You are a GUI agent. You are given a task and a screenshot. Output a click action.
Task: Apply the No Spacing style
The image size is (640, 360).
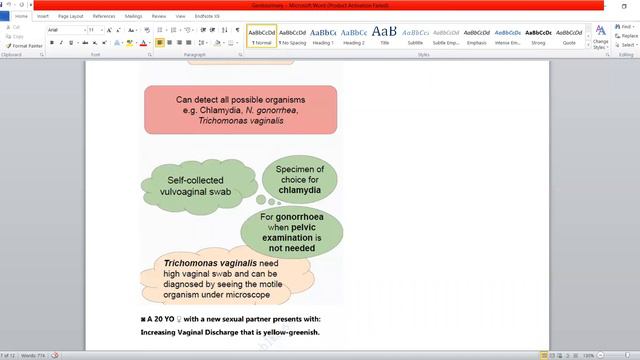tap(292, 36)
